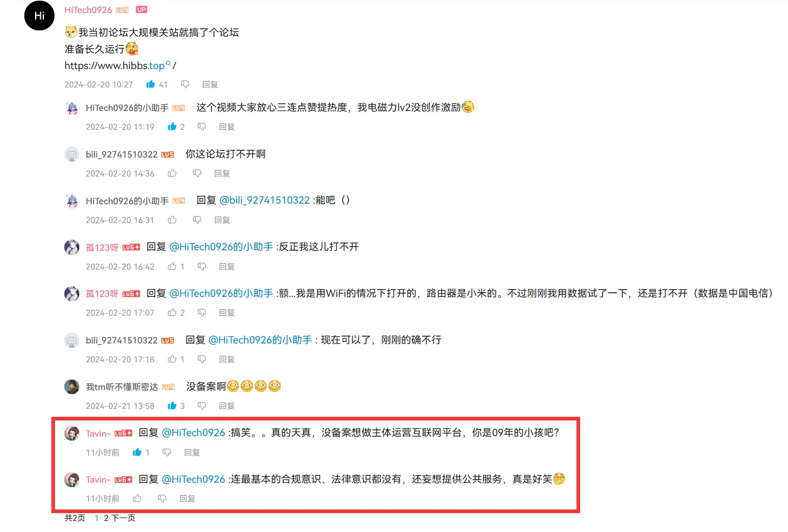Like the comment 你这论坛打不开啊
This screenshot has height=532, width=788.
point(172,173)
